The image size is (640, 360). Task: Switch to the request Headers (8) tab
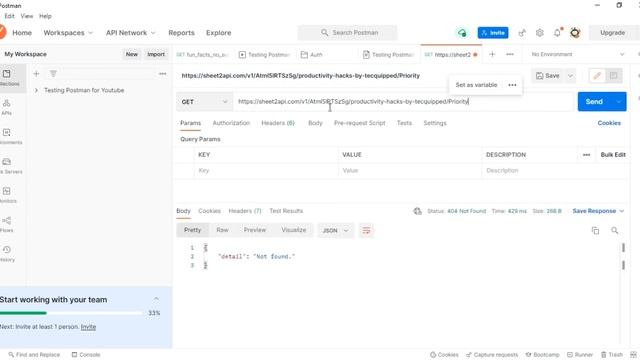coord(278,123)
